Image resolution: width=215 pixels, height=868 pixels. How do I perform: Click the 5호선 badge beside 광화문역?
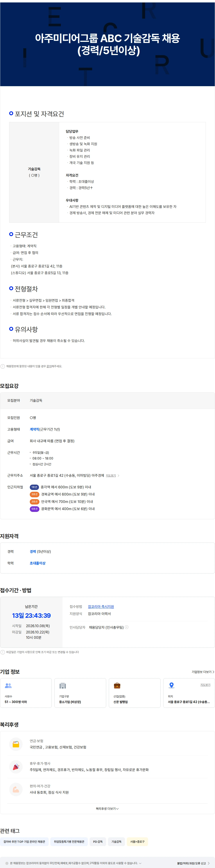tap(34, 509)
